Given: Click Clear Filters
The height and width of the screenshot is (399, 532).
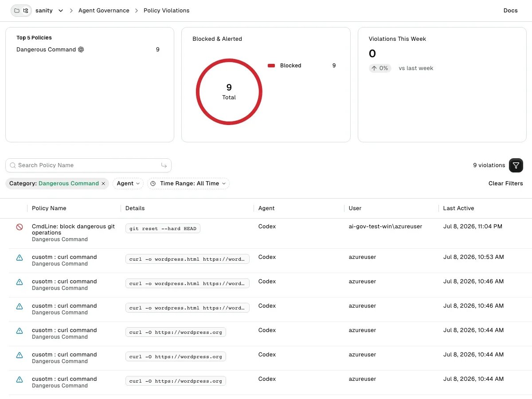Looking at the screenshot, I should click(506, 184).
